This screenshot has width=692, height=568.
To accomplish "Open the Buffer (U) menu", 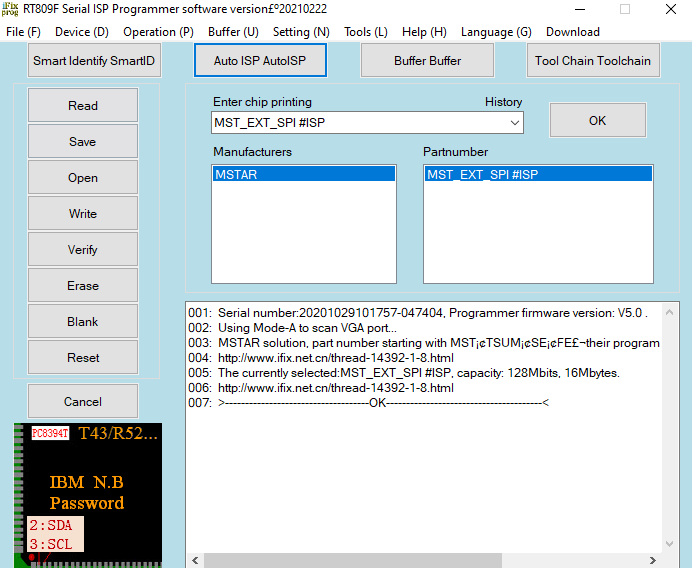I will pyautogui.click(x=233, y=32).
